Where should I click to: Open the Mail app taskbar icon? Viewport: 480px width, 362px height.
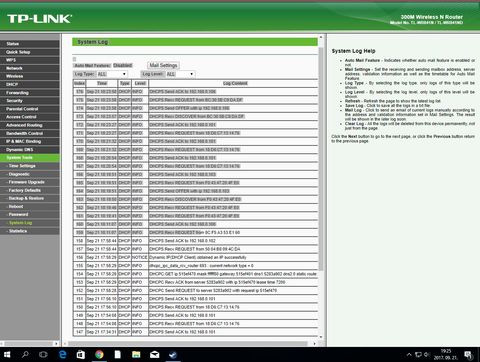click(155, 354)
